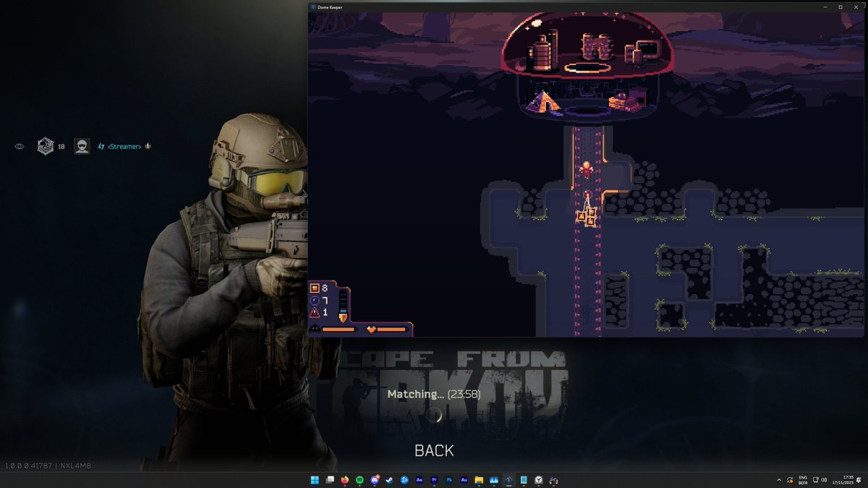Switch to Escape from Tarkov taskbar icon

pyautogui.click(x=553, y=480)
